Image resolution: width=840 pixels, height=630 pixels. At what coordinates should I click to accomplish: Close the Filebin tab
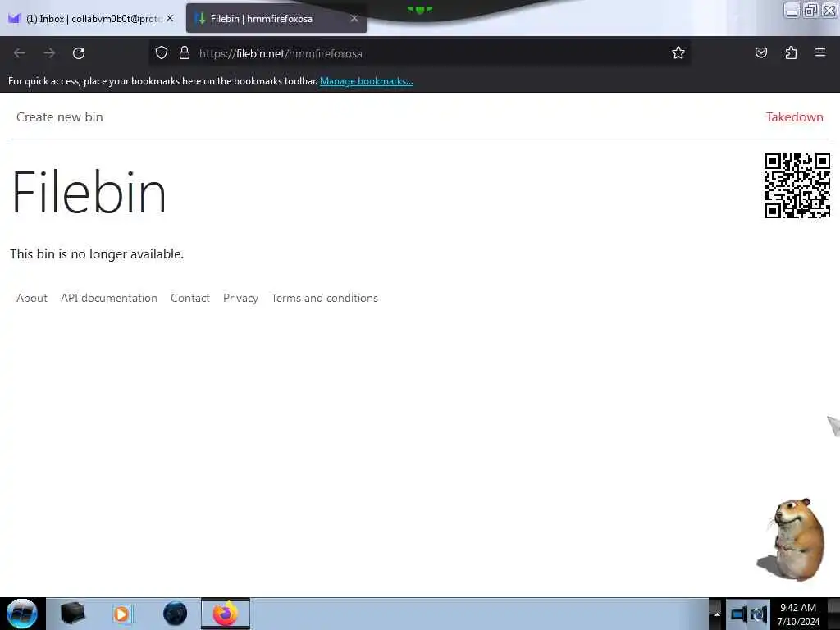354,18
